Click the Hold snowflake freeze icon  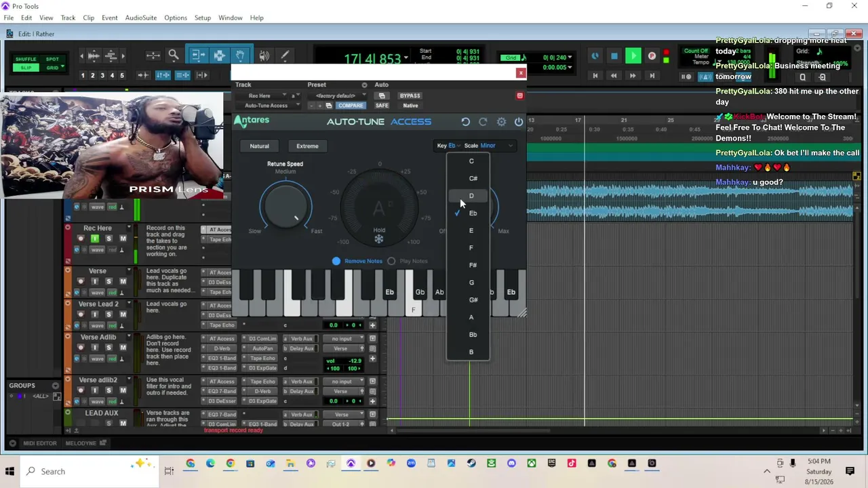(x=379, y=239)
